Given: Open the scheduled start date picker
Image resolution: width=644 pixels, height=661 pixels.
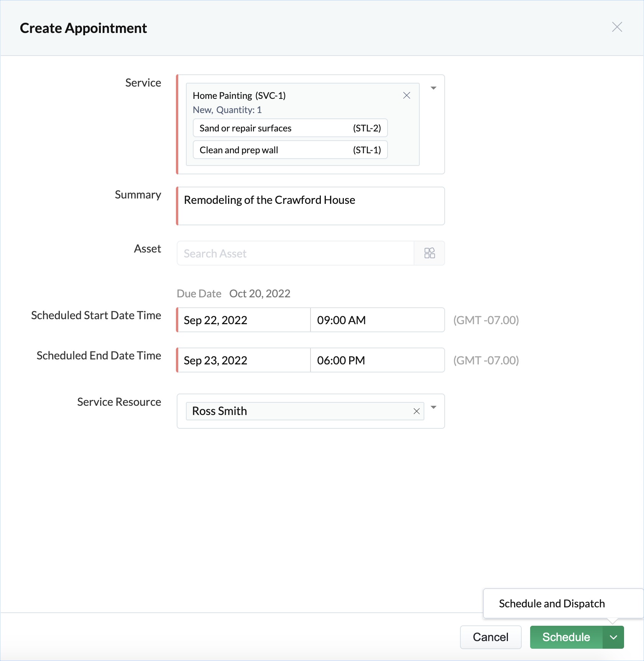Looking at the screenshot, I should coord(243,320).
